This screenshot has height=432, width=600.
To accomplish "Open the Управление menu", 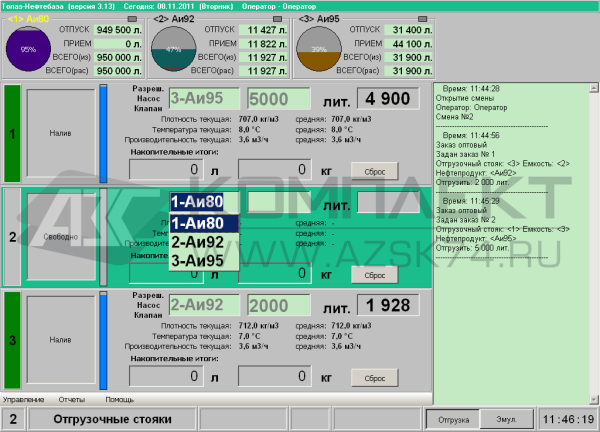I will [23, 400].
